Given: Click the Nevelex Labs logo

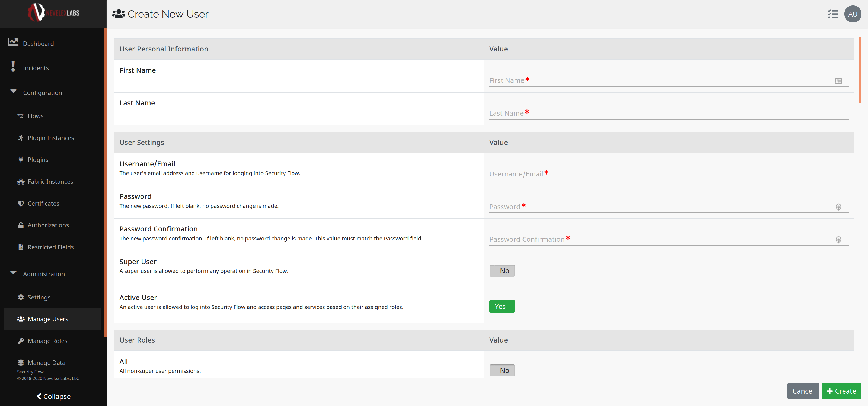Looking at the screenshot, I should pyautogui.click(x=53, y=13).
